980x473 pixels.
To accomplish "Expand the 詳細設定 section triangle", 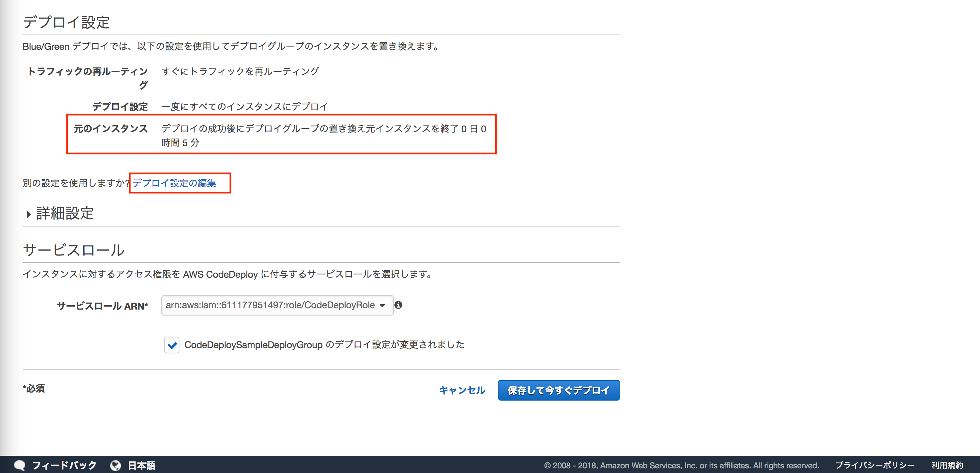I will pyautogui.click(x=29, y=214).
